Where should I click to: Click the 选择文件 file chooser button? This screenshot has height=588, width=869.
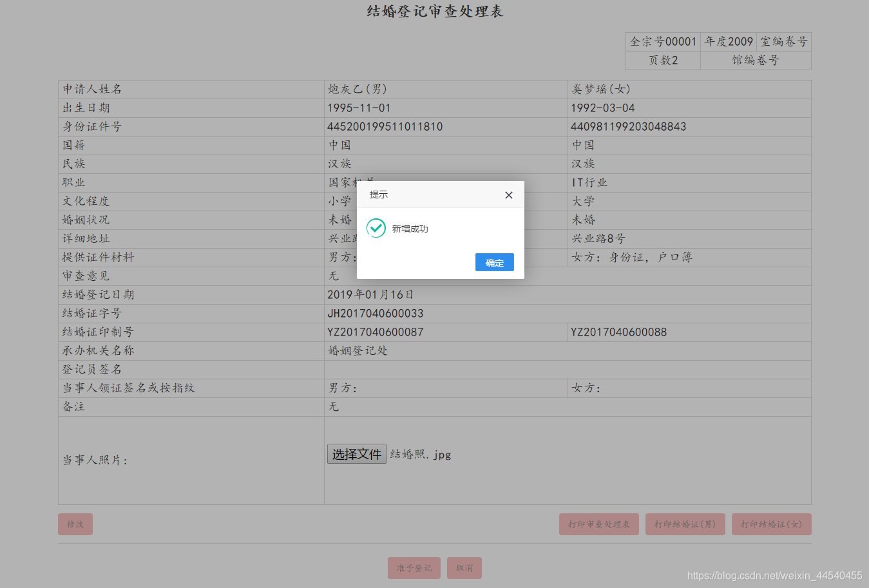(x=357, y=454)
